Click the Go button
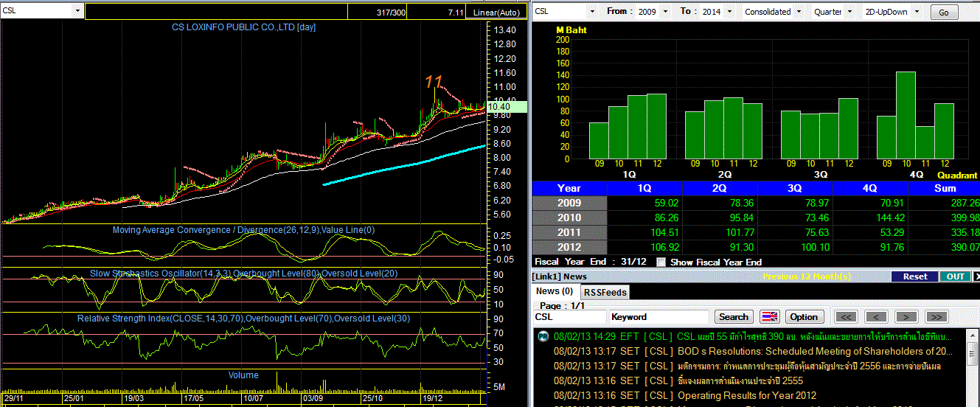The image size is (980, 407). click(x=944, y=13)
